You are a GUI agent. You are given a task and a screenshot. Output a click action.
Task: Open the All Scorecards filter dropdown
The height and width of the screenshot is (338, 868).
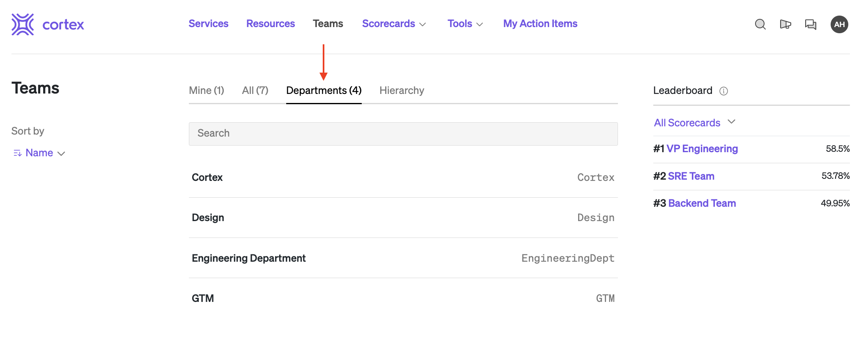pyautogui.click(x=695, y=123)
